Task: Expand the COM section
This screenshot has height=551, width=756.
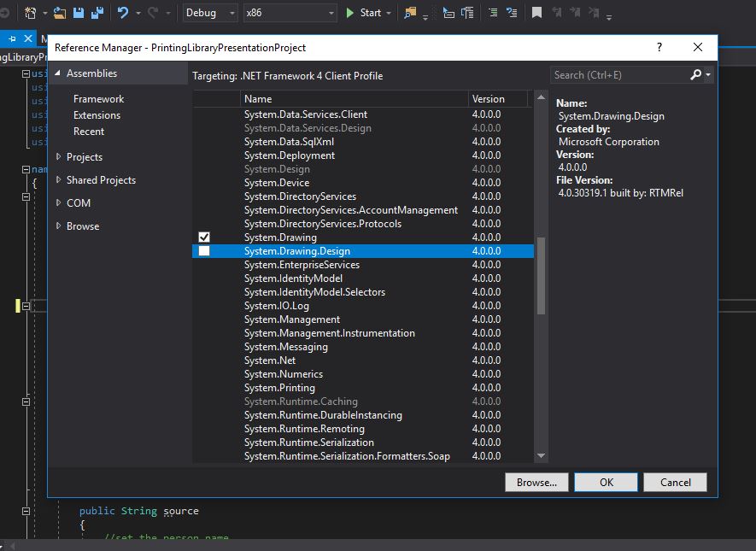Action: 58,202
